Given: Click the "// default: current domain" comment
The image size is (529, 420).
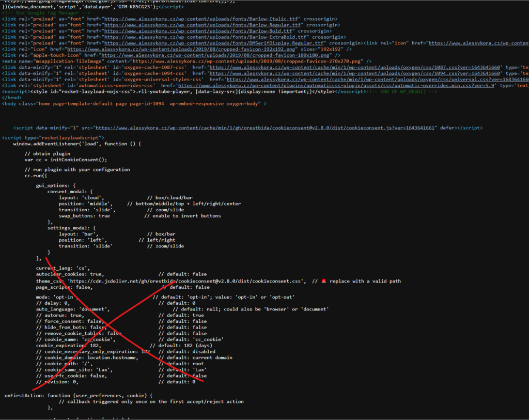Looking at the screenshot, I should (195, 358).
